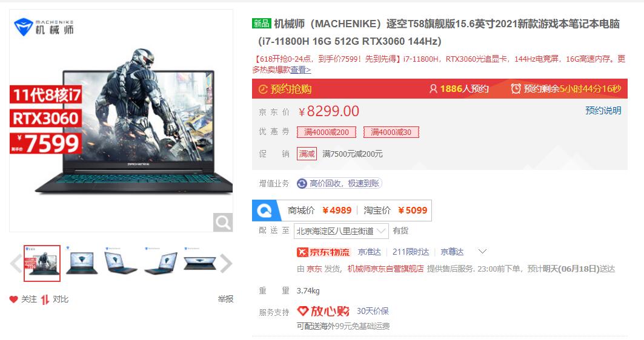Click the 举报 report link
Screen dimensions: 644x340
point(225,299)
